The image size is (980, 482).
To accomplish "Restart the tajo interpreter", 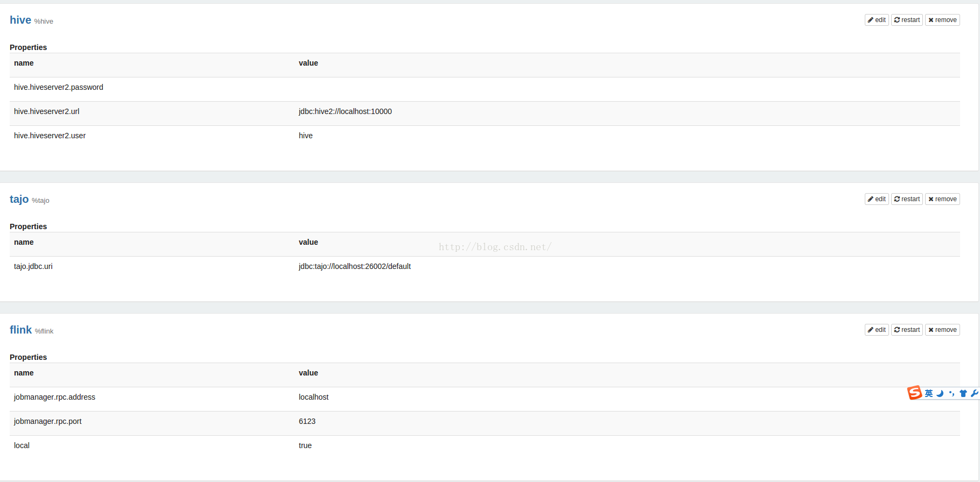I will click(x=907, y=199).
